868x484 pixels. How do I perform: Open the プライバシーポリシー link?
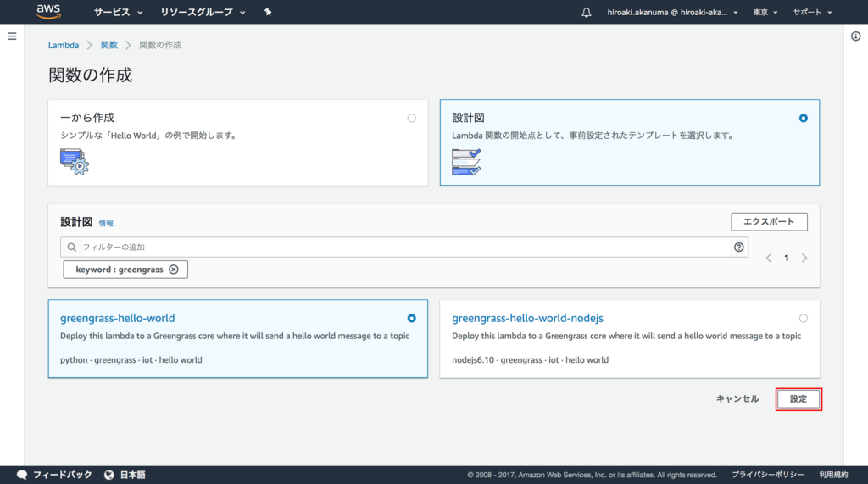(x=768, y=475)
